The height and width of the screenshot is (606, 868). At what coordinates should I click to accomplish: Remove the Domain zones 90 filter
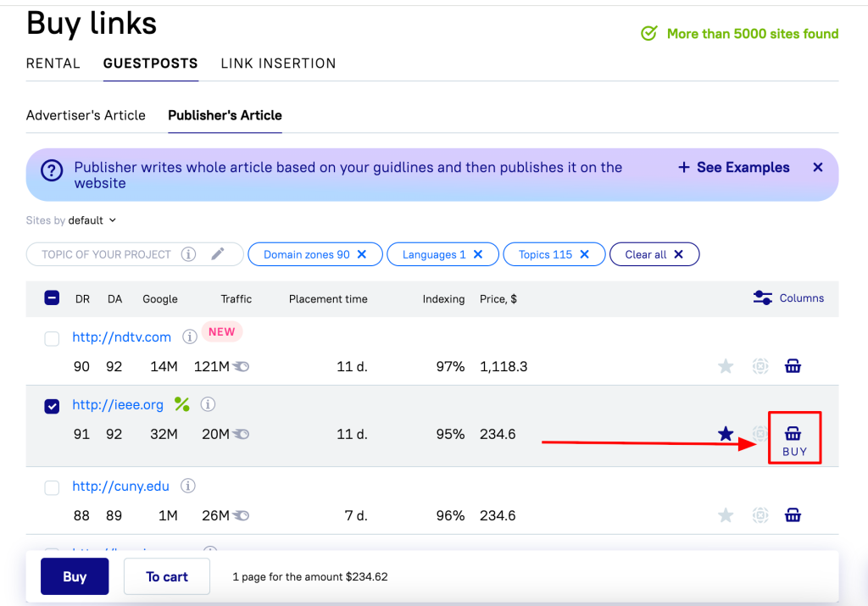(362, 254)
